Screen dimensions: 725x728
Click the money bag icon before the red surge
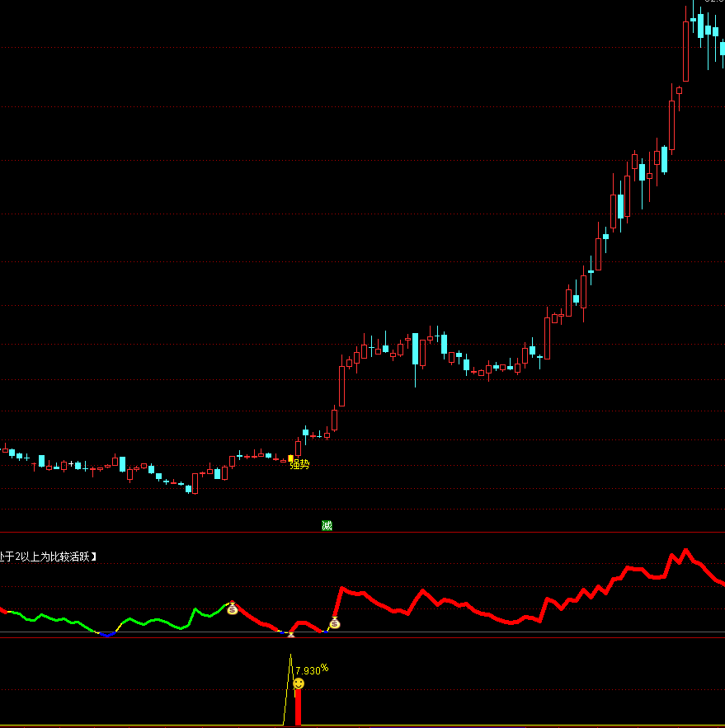pos(334,623)
